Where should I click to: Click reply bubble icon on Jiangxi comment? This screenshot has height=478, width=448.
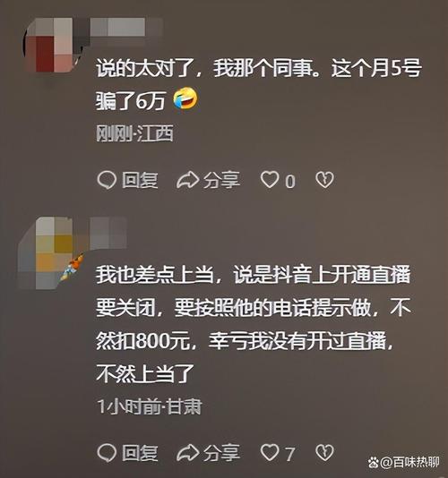(x=107, y=180)
